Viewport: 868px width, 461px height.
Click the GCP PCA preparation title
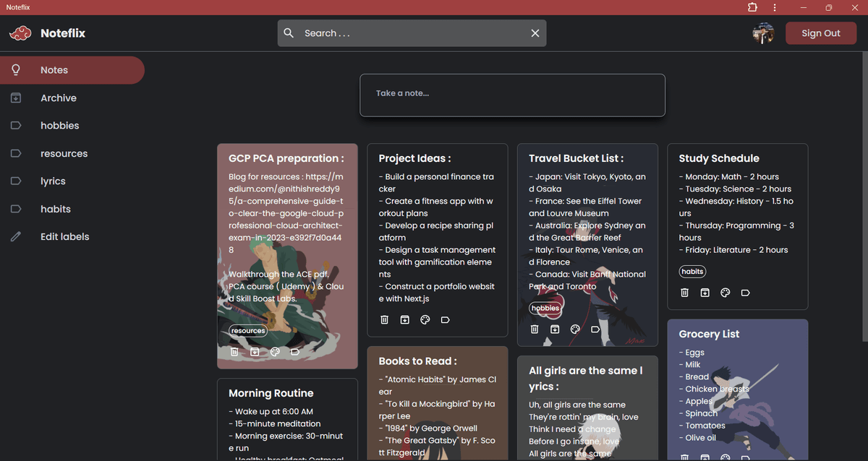coord(286,158)
